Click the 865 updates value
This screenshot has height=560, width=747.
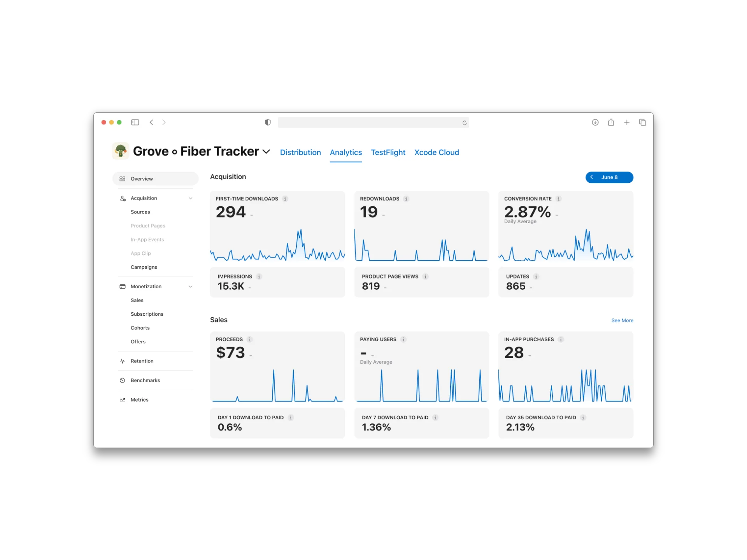coord(516,286)
